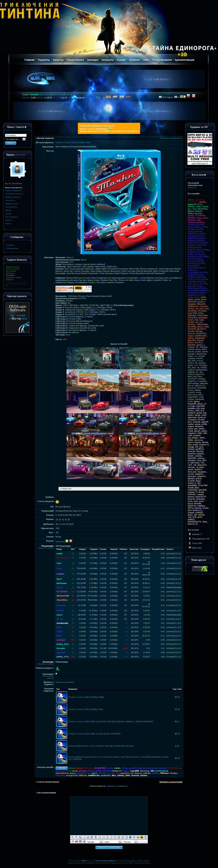This screenshot has width=218, height=868.
Task: Click µTorrent in the Торрент Клиенты list
Action: tap(10, 275)
